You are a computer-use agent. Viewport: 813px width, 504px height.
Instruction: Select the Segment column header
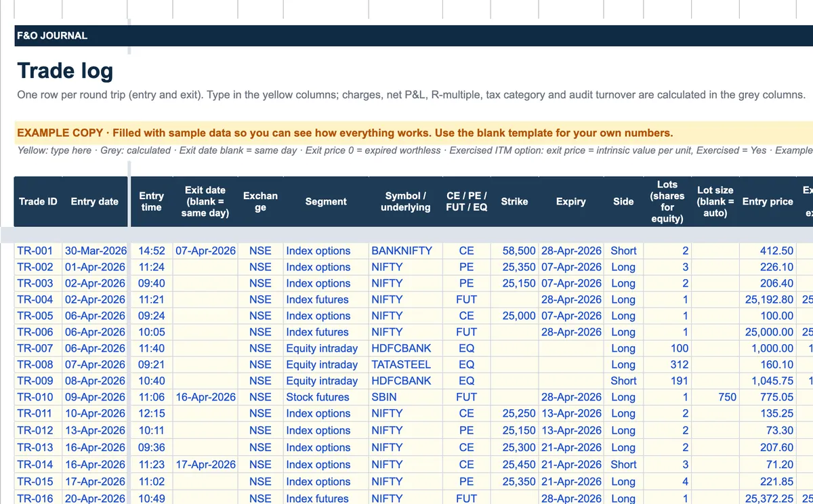pyautogui.click(x=326, y=201)
